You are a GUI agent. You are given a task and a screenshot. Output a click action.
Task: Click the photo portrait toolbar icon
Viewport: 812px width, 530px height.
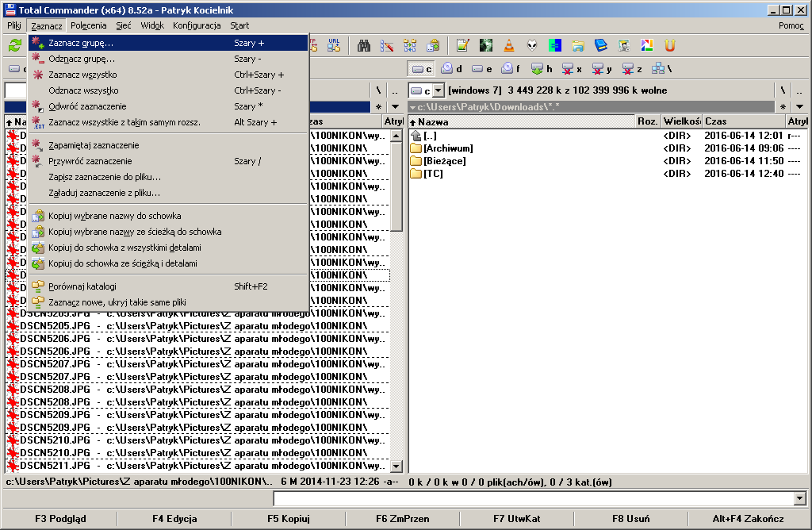(x=624, y=45)
